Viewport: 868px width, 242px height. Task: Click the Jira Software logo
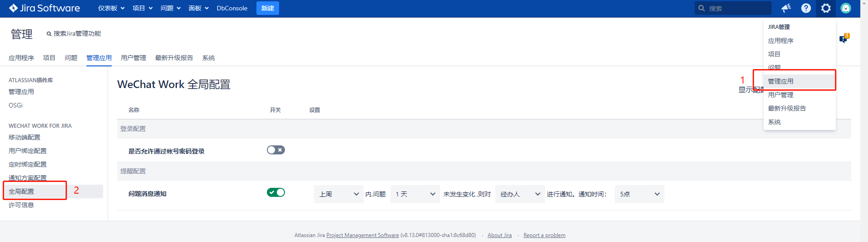(44, 8)
